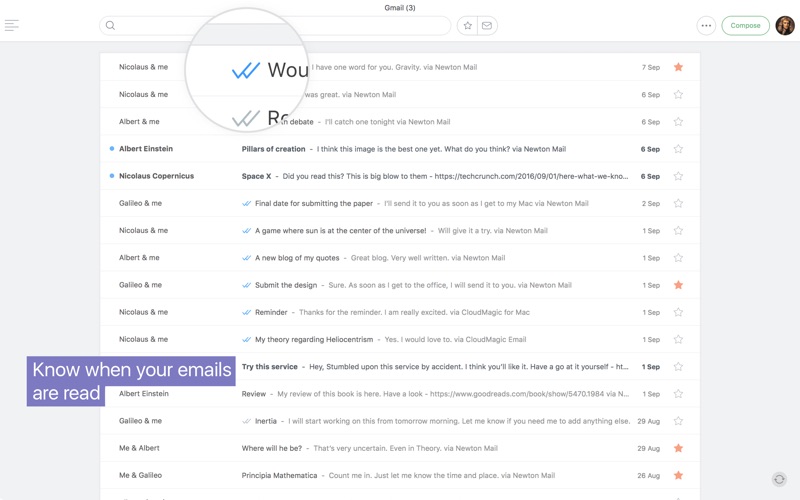This screenshot has height=500, width=800.
Task: Unstar the Gravity email from Nicolaus
Action: (x=678, y=67)
